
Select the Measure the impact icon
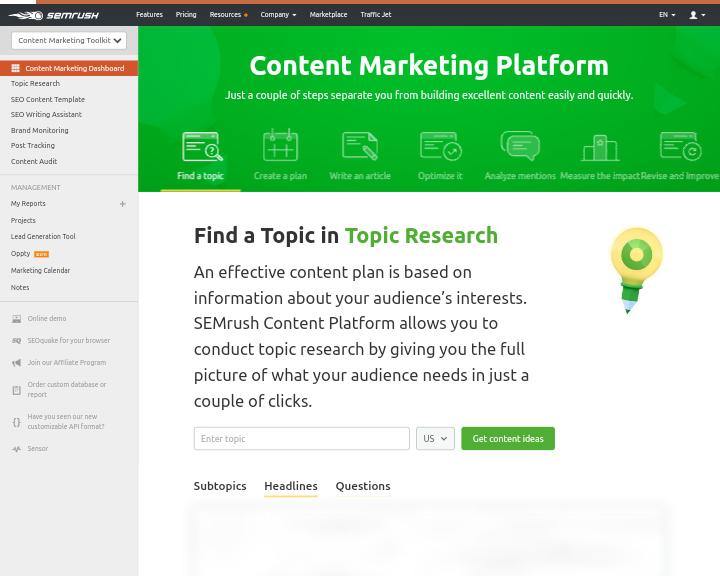600,148
